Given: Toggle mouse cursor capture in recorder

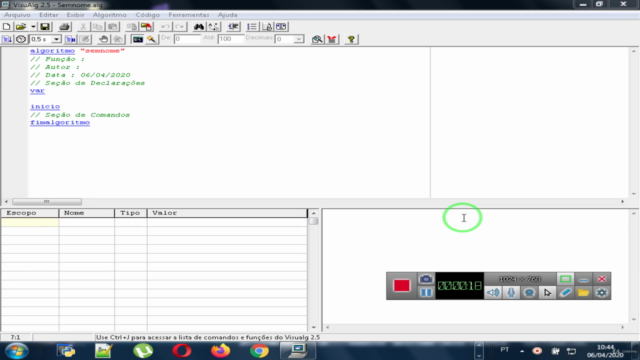Looking at the screenshot, I should tap(547, 293).
